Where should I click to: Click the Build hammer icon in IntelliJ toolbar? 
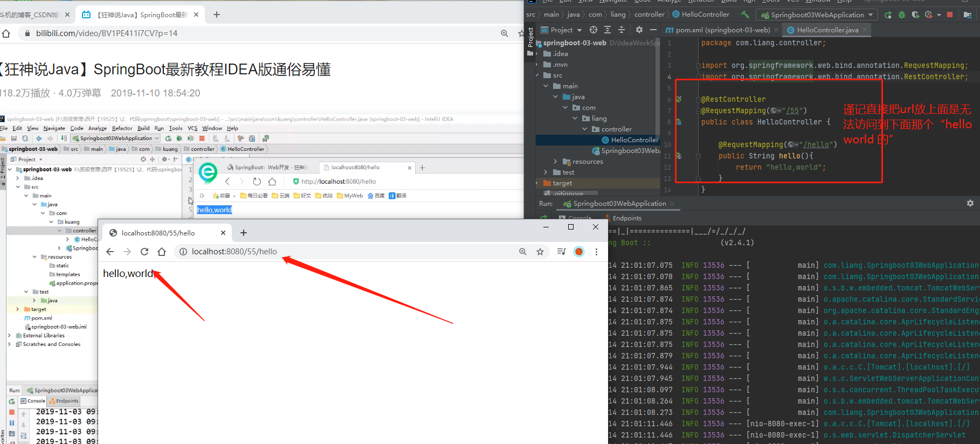coord(745,15)
